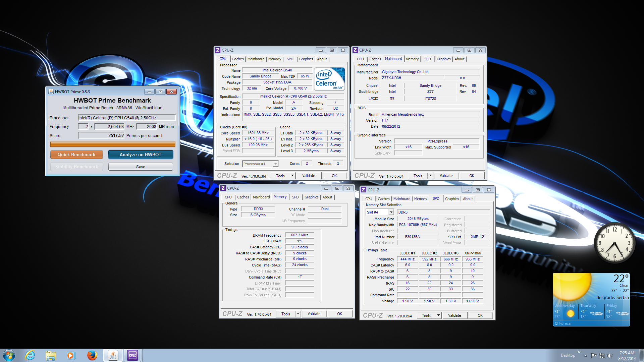Open Windows Explorer folder icon in taskbar
This screenshot has width=644, height=362.
coord(51,355)
